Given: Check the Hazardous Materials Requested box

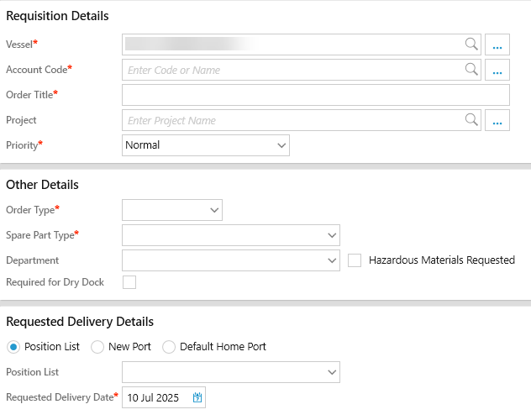Looking at the screenshot, I should [355, 260].
